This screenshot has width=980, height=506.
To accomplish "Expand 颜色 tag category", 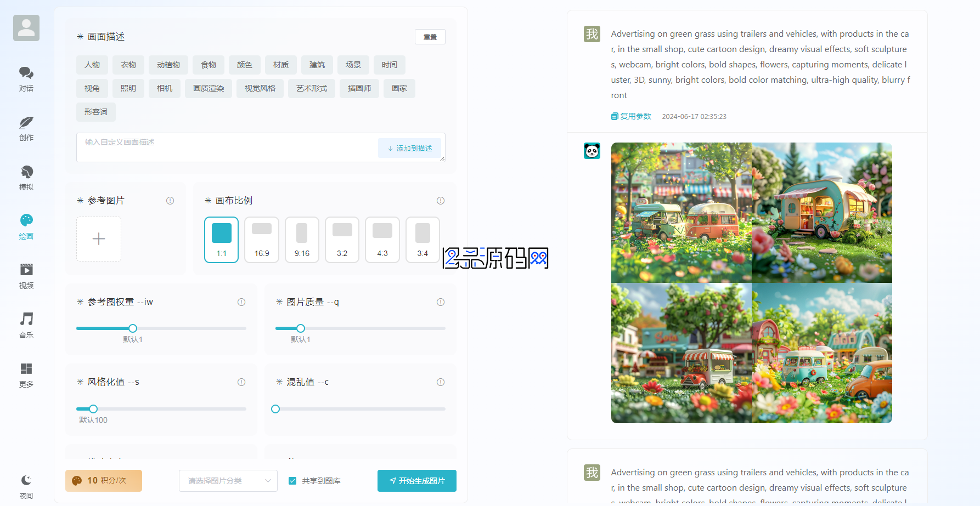I will click(245, 65).
